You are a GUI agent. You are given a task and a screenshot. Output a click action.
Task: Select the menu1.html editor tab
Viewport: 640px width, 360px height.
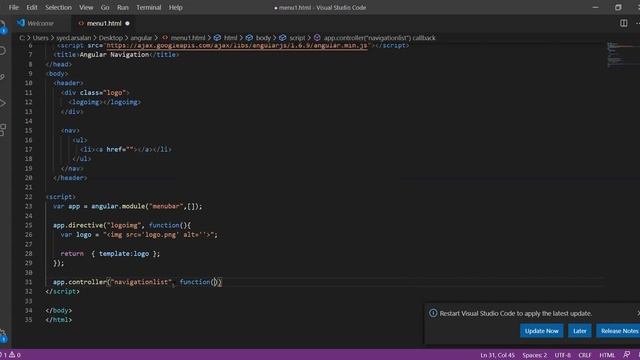104,23
